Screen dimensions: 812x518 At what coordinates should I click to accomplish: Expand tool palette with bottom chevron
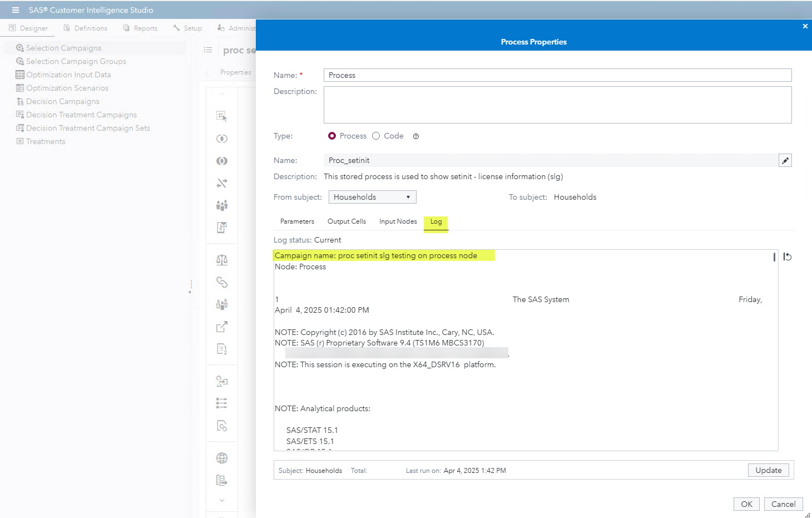[222, 500]
